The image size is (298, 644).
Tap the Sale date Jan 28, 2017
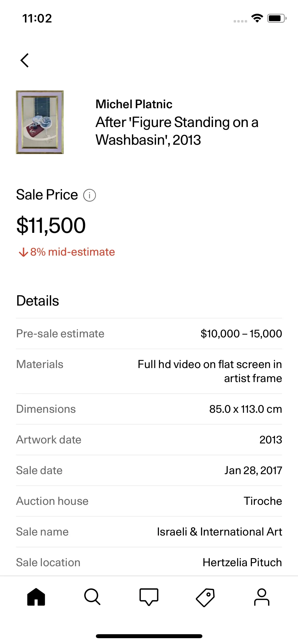[x=253, y=470]
